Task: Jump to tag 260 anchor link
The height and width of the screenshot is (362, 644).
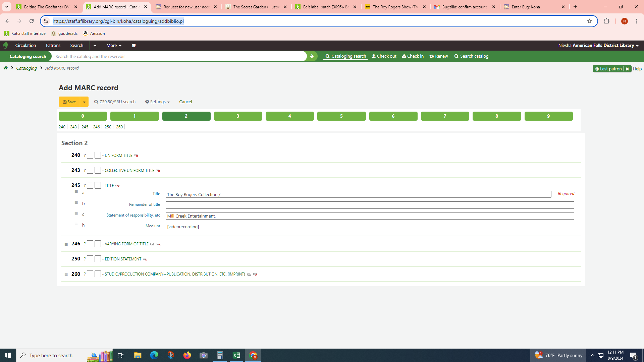Action: coord(119,127)
